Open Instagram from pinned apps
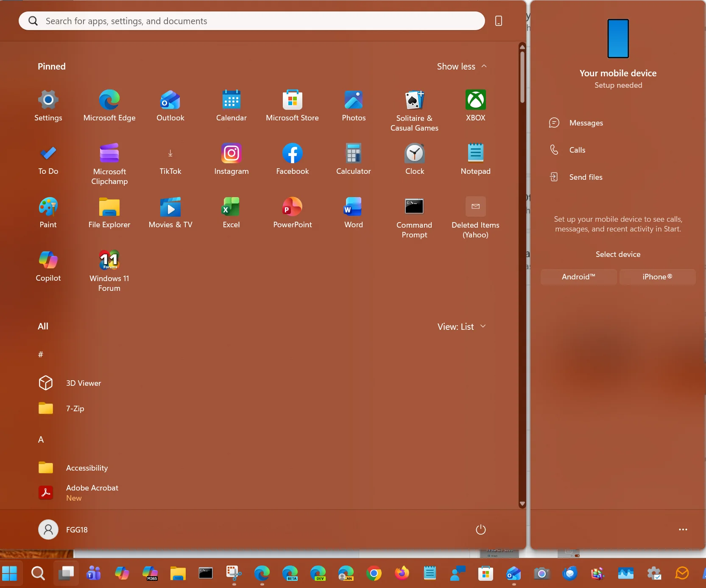This screenshot has height=588, width=706. [231, 159]
